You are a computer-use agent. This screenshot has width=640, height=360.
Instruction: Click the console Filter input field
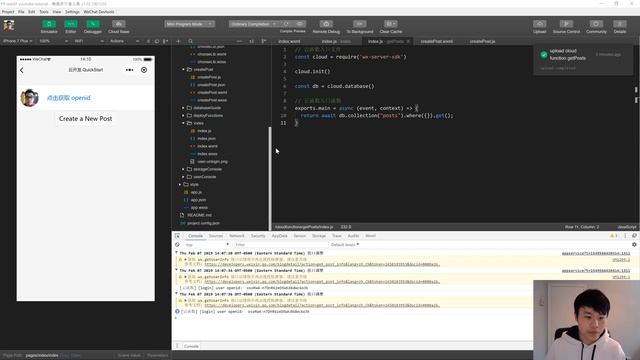pyautogui.click(x=280, y=245)
